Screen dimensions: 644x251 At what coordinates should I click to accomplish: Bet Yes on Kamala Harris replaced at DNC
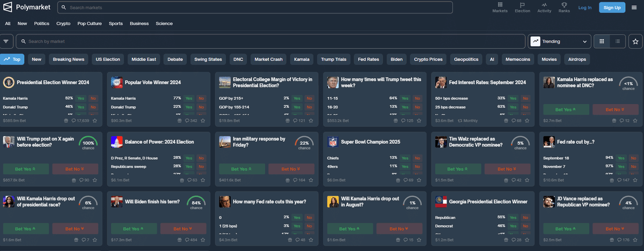tap(565, 109)
